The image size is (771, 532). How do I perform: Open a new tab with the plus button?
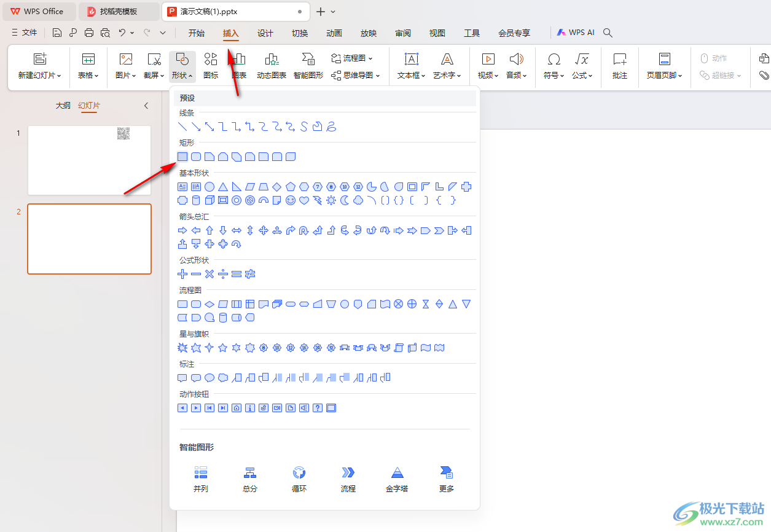coord(320,12)
